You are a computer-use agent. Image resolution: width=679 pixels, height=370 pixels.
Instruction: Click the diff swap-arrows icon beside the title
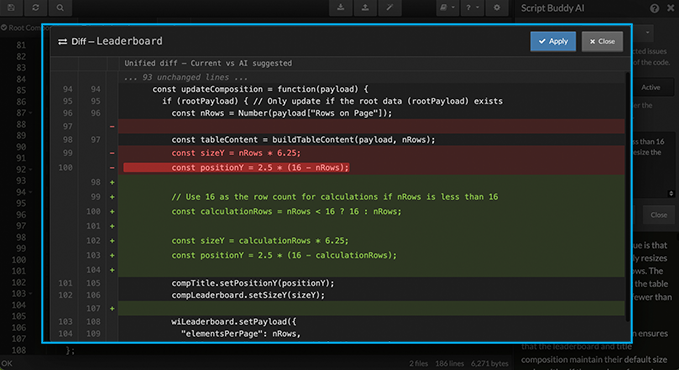(62, 42)
